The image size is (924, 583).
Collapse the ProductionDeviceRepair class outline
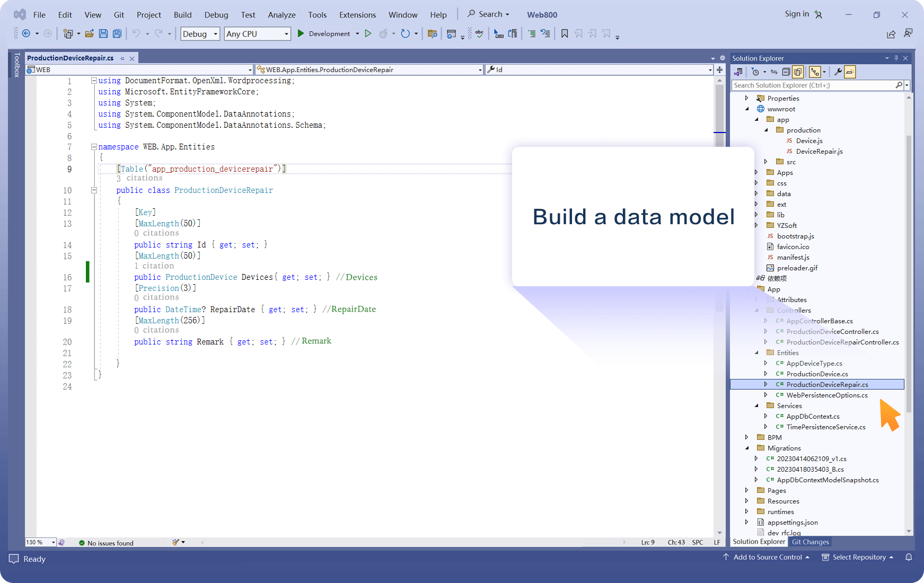click(94, 190)
